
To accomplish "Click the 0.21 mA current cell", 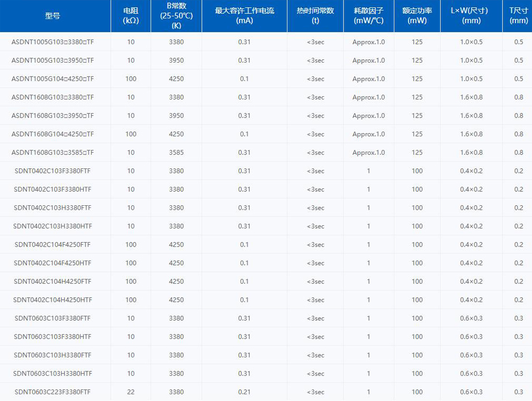I will tap(244, 392).
